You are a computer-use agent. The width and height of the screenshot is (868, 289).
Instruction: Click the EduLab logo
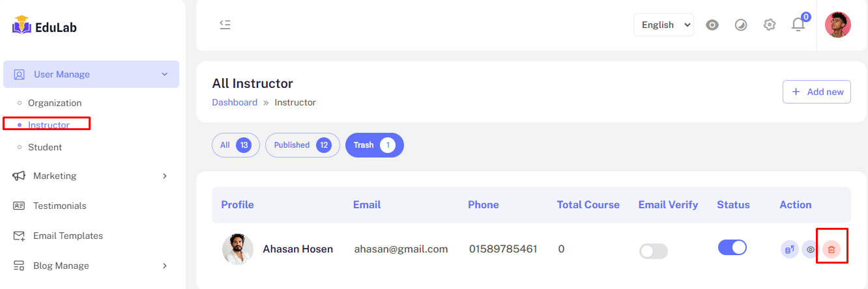point(44,27)
